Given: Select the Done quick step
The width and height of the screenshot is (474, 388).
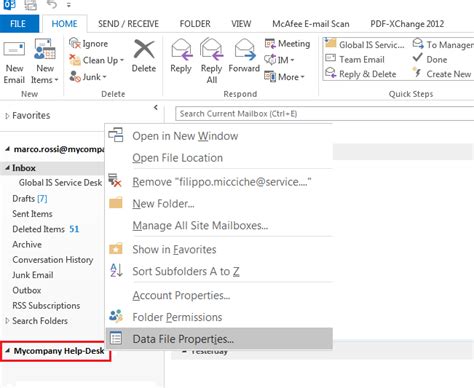Looking at the screenshot, I should click(x=430, y=59).
